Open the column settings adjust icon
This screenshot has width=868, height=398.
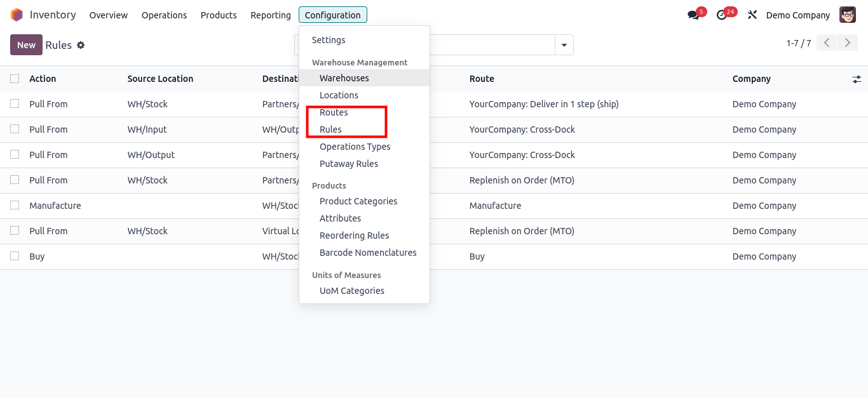coord(857,79)
